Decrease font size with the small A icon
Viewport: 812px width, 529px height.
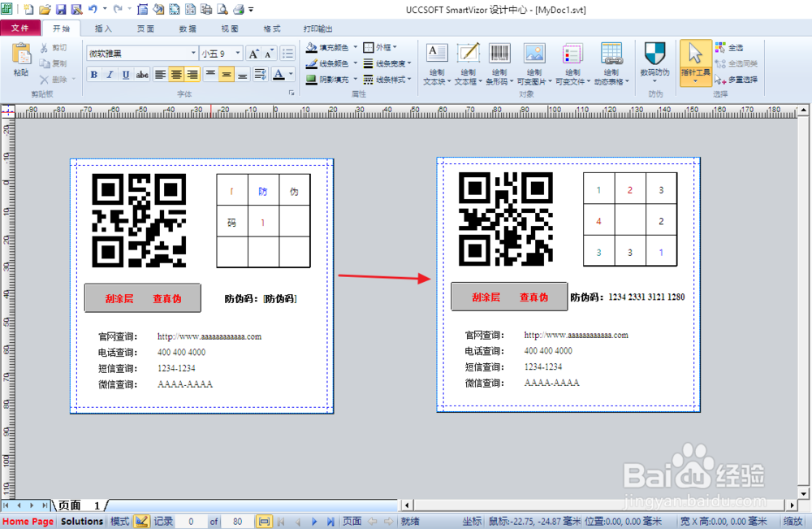pyautogui.click(x=269, y=54)
